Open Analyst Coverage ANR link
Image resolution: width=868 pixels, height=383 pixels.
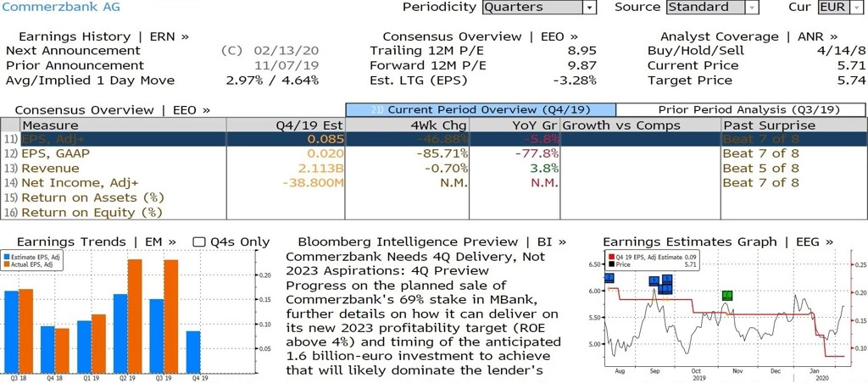point(749,36)
